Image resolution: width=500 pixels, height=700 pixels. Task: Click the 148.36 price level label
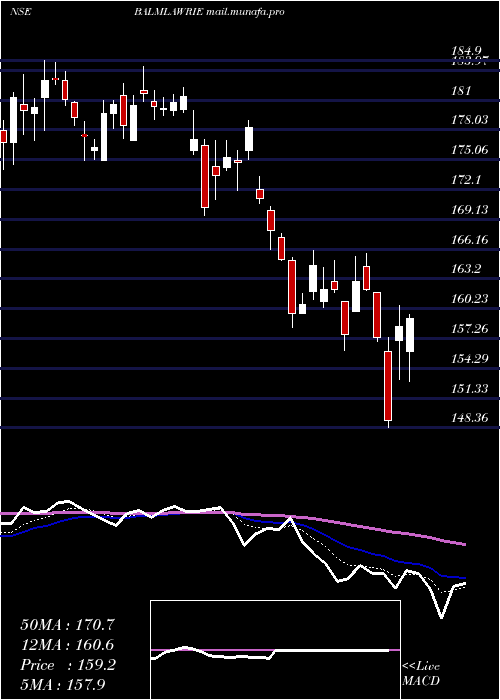(x=471, y=418)
